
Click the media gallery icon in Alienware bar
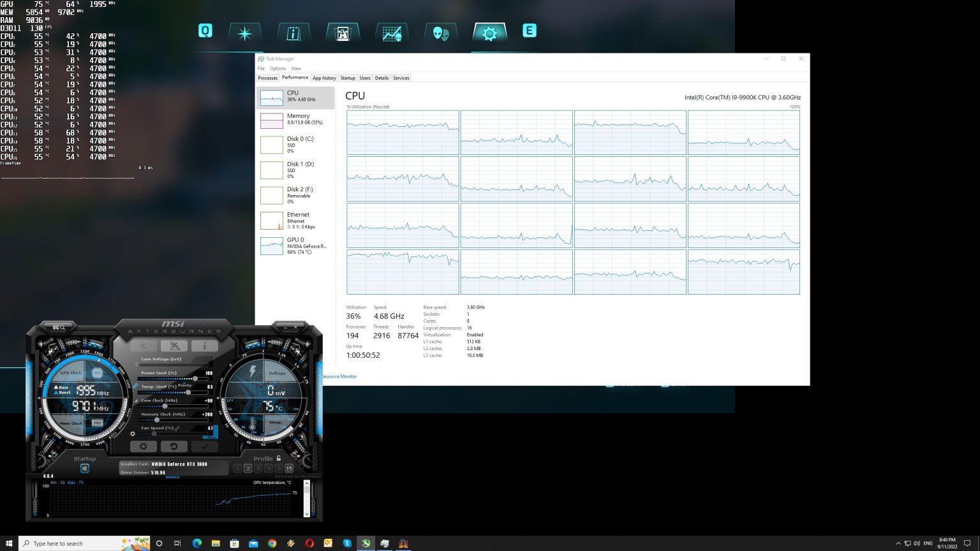(343, 32)
